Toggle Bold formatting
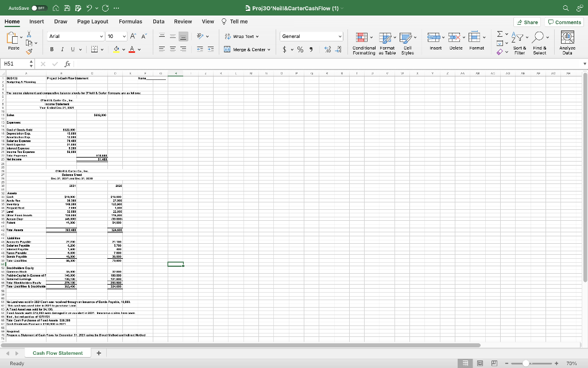588x368 pixels. [x=52, y=49]
